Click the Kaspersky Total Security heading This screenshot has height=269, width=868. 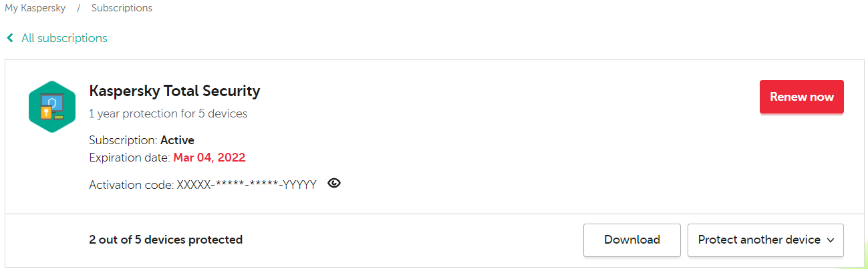[174, 91]
